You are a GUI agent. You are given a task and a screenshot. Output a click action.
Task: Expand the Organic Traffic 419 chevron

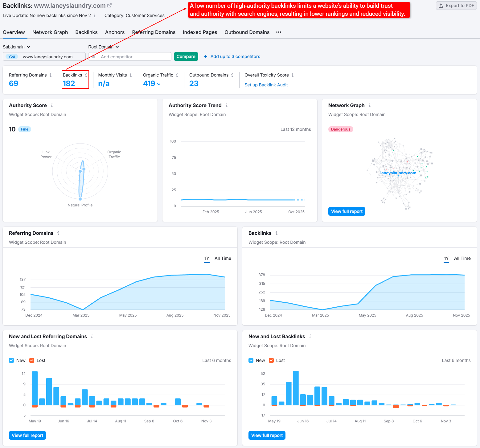coord(159,84)
